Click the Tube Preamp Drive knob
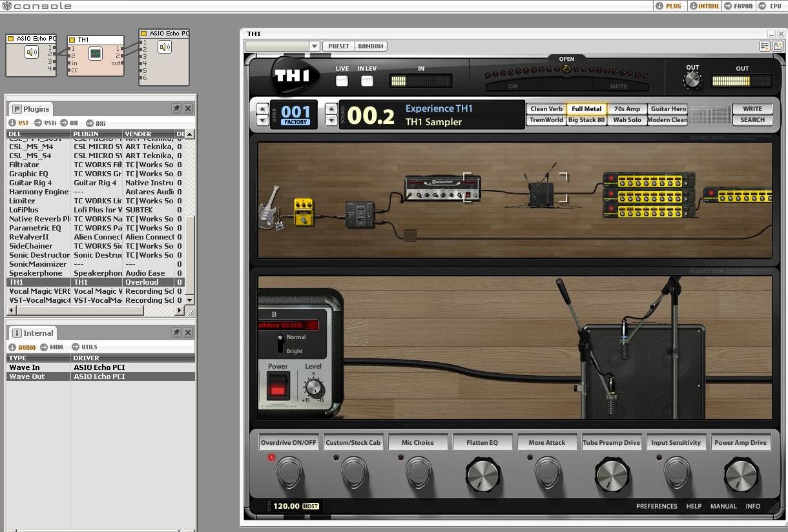788x532 pixels. tap(612, 476)
